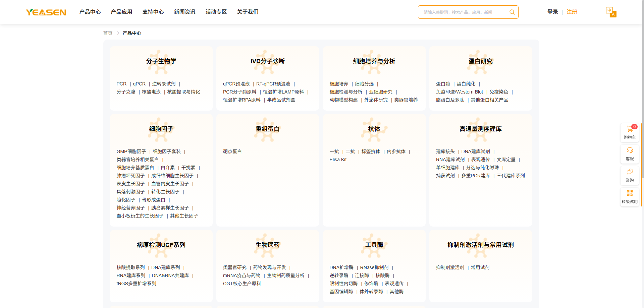
Task: Open the 活动专区 menu
Action: (216, 12)
